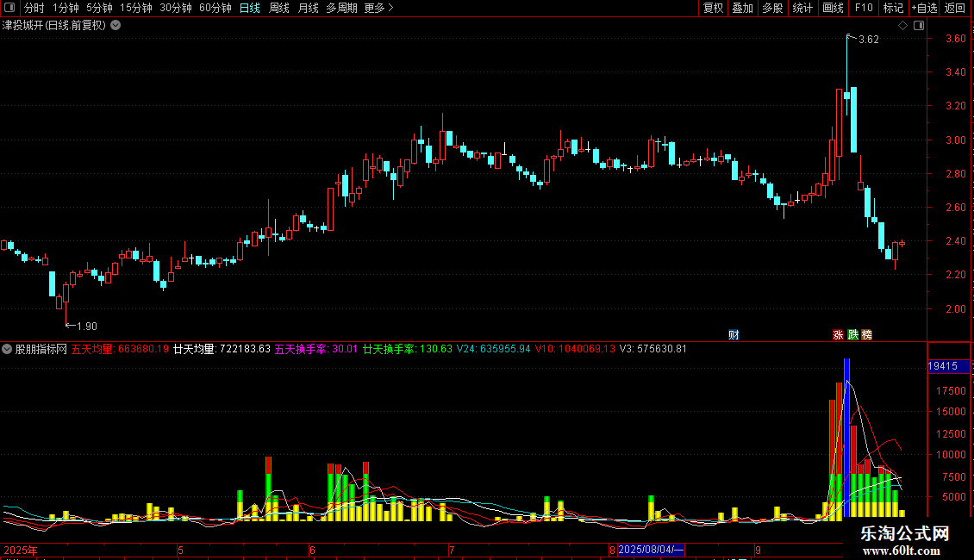The image size is (974, 560).
Task: Click the 叠加 overlay button
Action: click(742, 8)
